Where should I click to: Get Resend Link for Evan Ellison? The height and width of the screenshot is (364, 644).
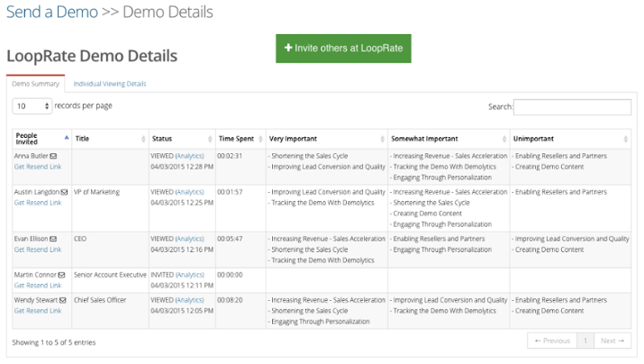point(38,250)
